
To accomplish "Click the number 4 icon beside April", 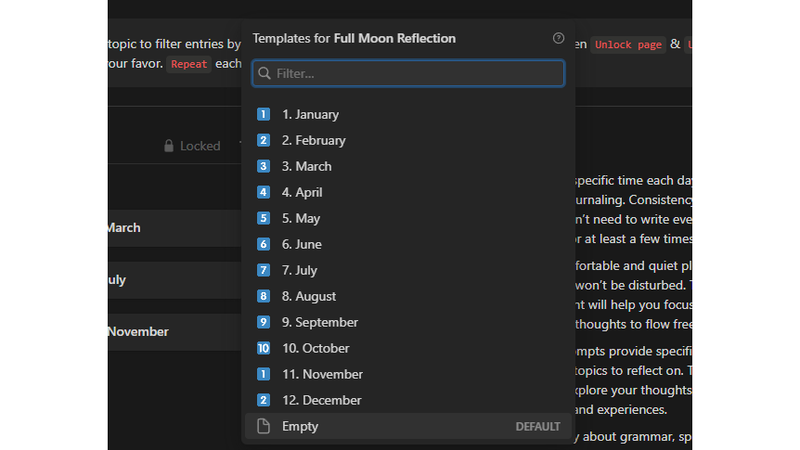I will pos(263,192).
